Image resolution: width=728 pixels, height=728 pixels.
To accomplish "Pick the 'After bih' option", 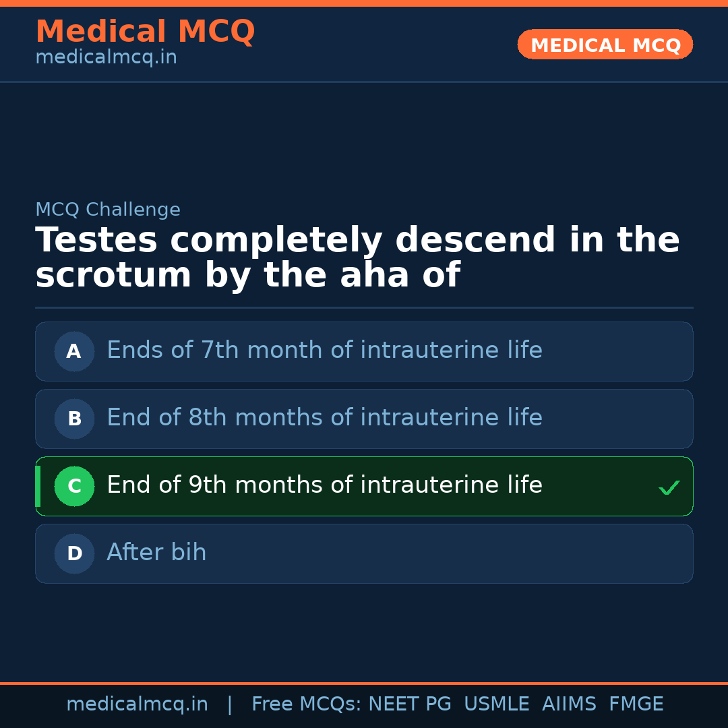I will [156, 553].
